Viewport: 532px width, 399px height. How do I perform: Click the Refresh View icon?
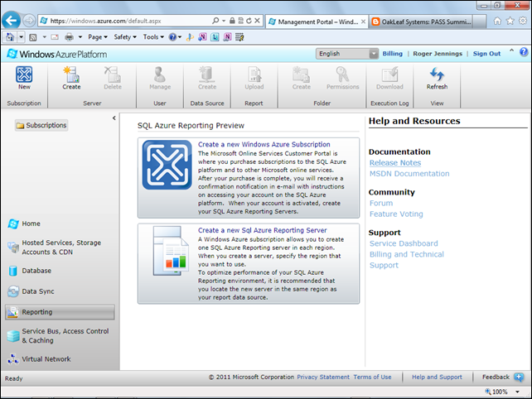tap(437, 75)
